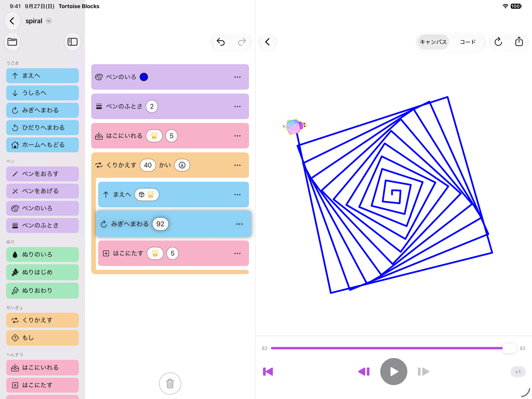
Task: Add ペンのふとさ palette block
Action: [43, 226]
